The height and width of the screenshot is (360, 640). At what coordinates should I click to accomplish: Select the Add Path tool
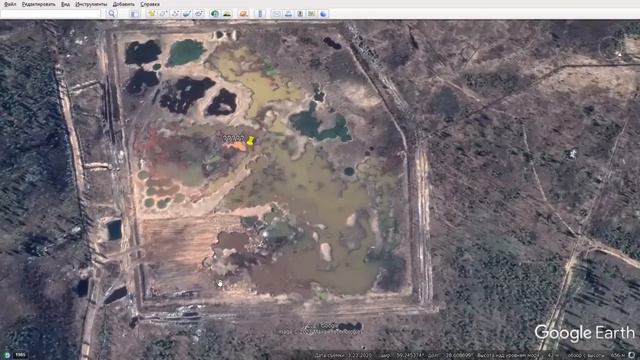click(175, 13)
